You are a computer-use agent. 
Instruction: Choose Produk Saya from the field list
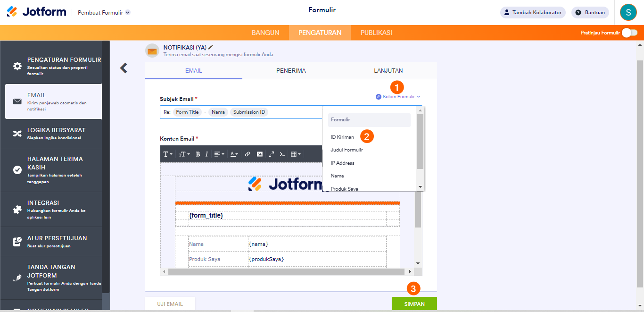(345, 188)
